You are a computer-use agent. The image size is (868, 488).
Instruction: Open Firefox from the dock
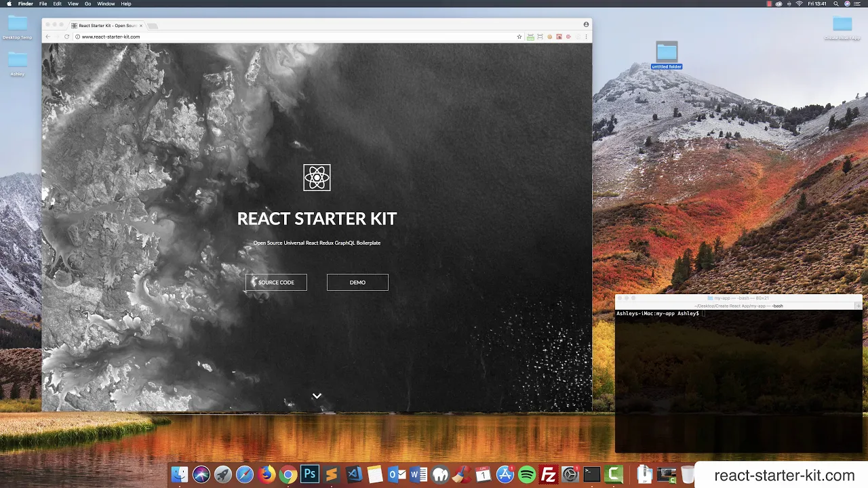coord(267,474)
